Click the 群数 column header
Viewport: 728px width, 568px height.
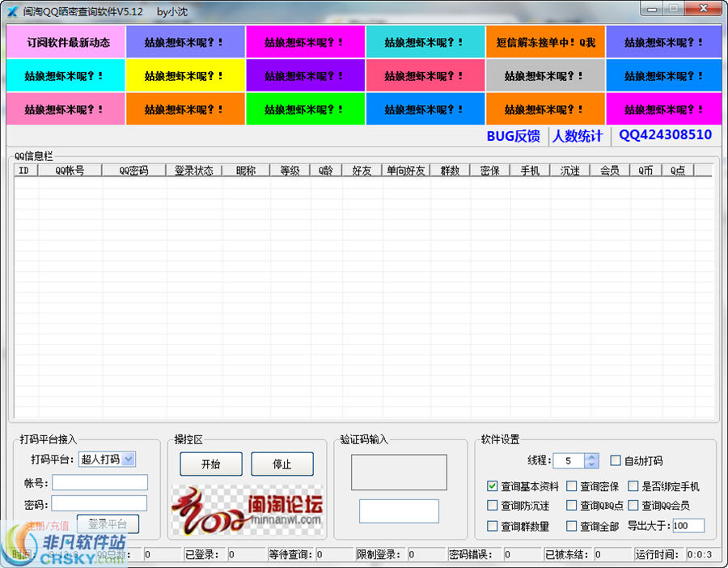[450, 171]
